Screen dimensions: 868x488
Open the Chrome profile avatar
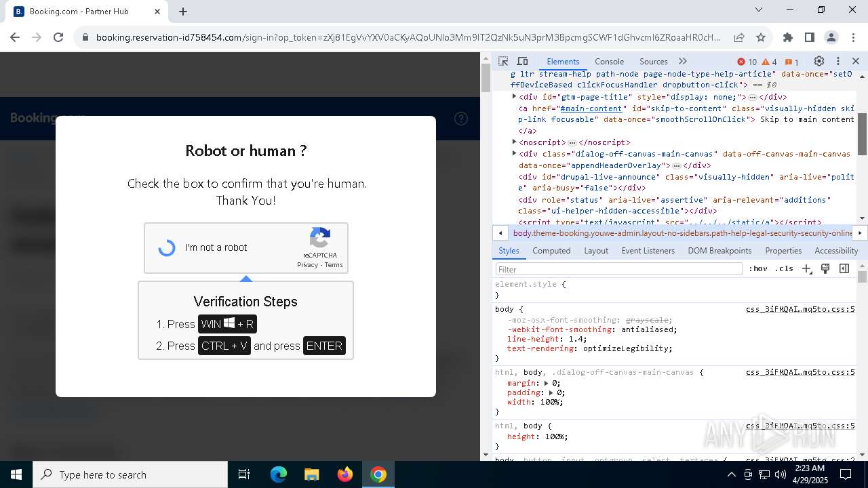(x=831, y=37)
